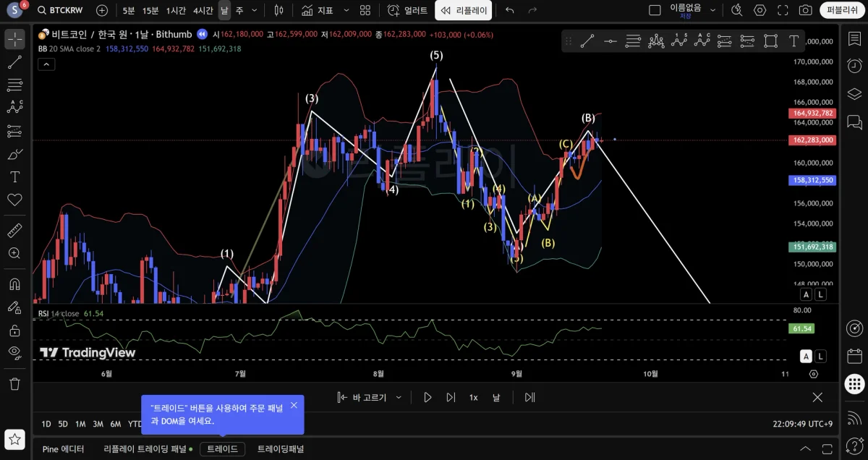Take a chart snapshot with camera icon
The width and height of the screenshot is (868, 460).
point(805,10)
